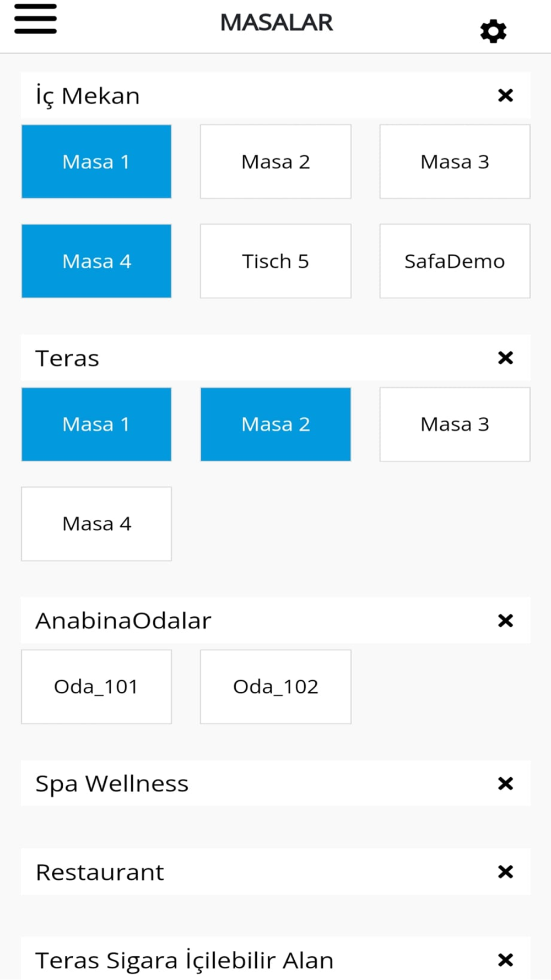Open Masa 3 under Teras
Screen dimensions: 551x980
pyautogui.click(x=455, y=424)
